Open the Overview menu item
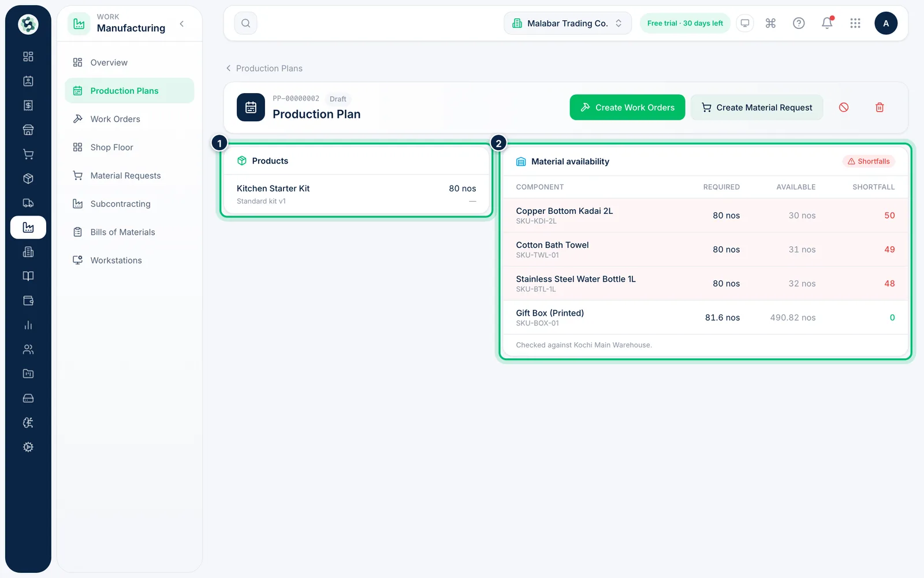This screenshot has height=578, width=924. 129,62
